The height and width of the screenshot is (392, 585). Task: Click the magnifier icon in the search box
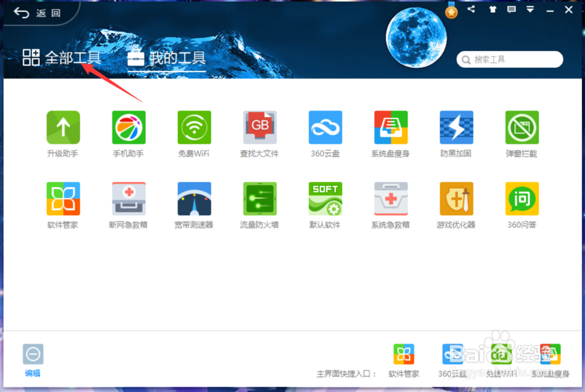[466, 60]
